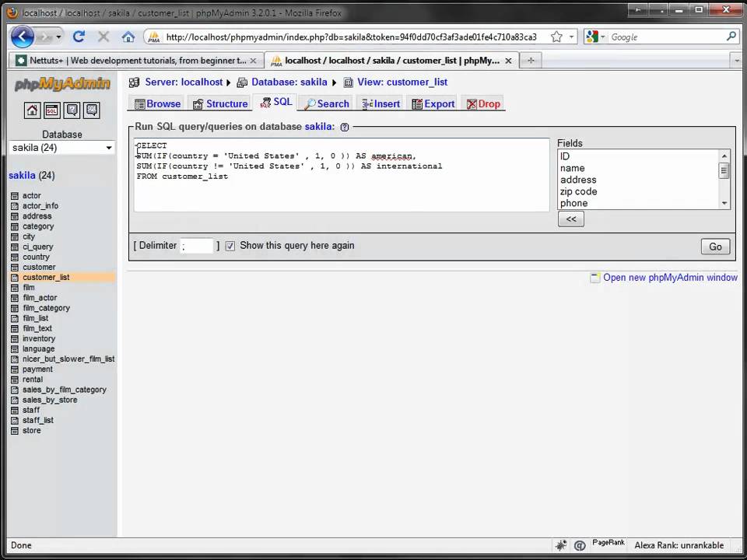Open the URL bar history dropdown

pyautogui.click(x=571, y=37)
